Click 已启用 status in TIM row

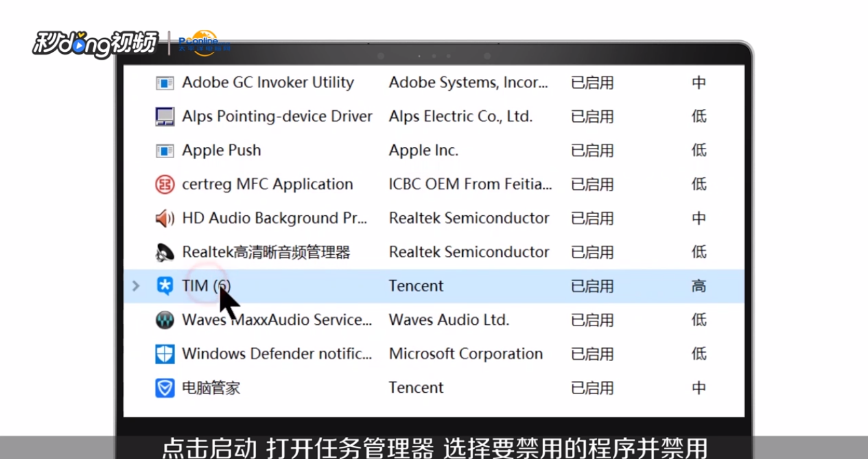click(592, 286)
